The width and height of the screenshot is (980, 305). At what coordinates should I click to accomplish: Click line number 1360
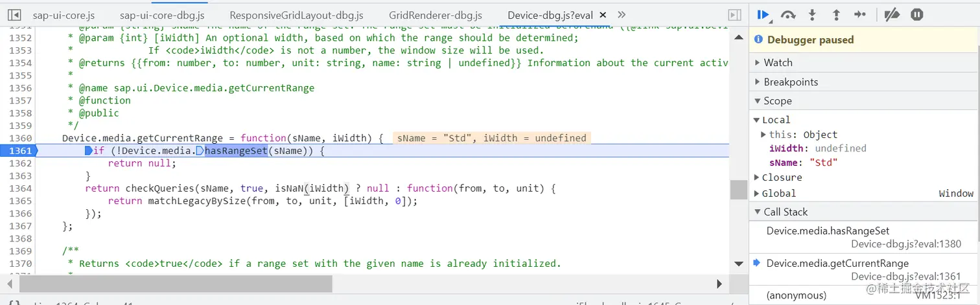coord(21,138)
